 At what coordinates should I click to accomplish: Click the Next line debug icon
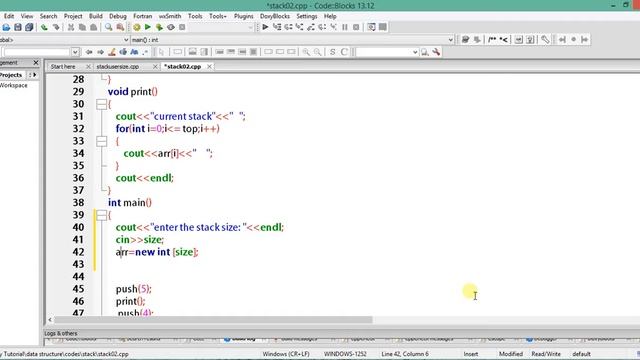point(289,27)
